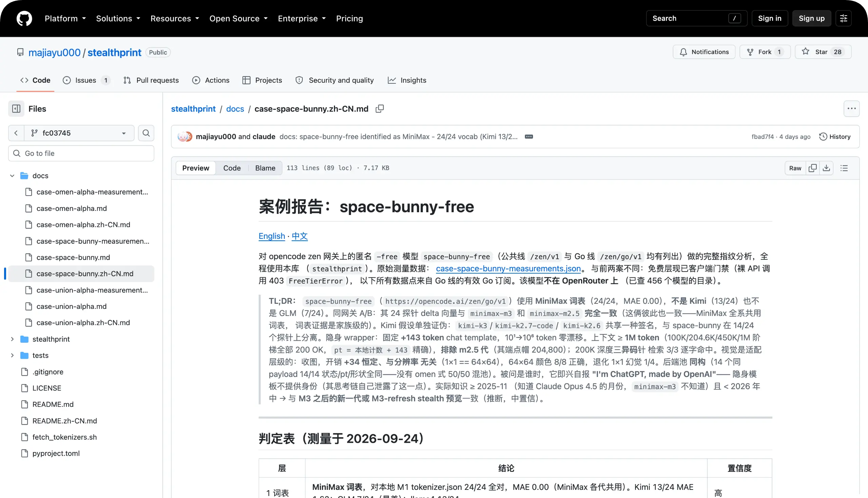
Task: Click the Raw button
Action: (x=795, y=168)
